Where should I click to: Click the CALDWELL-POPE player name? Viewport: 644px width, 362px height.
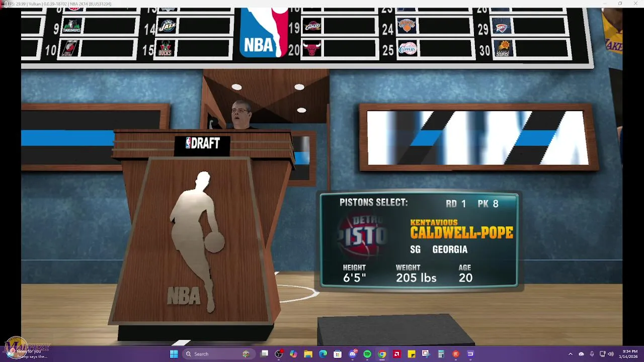pyautogui.click(x=462, y=233)
